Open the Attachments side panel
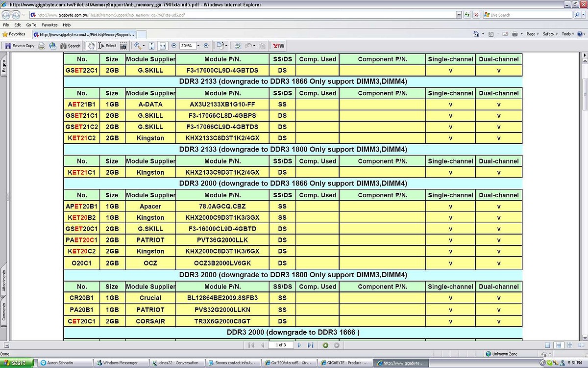 click(4, 281)
